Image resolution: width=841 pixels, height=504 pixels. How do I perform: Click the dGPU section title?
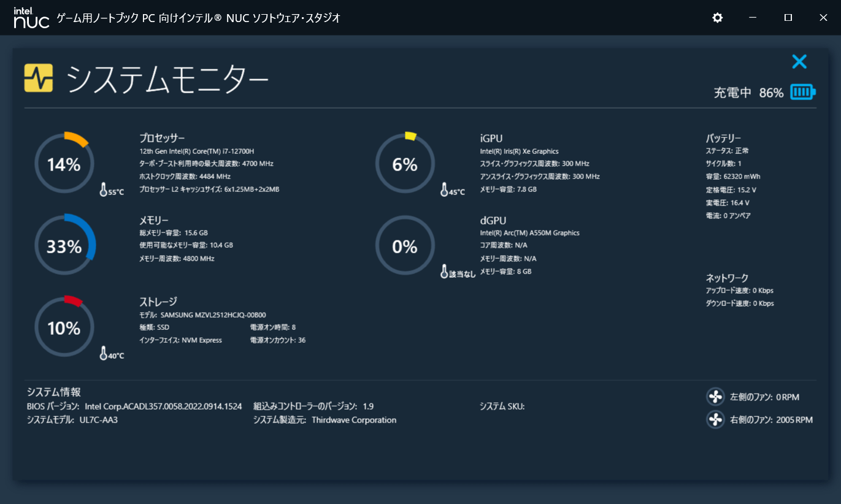click(x=493, y=220)
